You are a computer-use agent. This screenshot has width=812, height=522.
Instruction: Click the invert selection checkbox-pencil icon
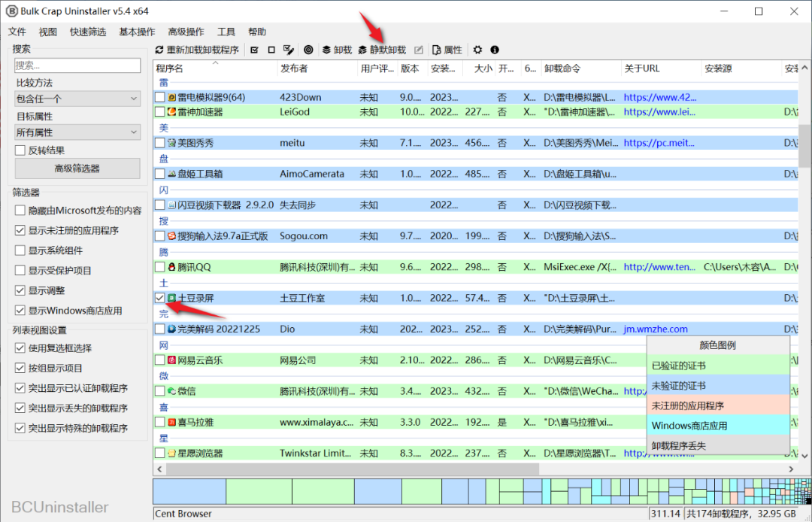point(289,50)
